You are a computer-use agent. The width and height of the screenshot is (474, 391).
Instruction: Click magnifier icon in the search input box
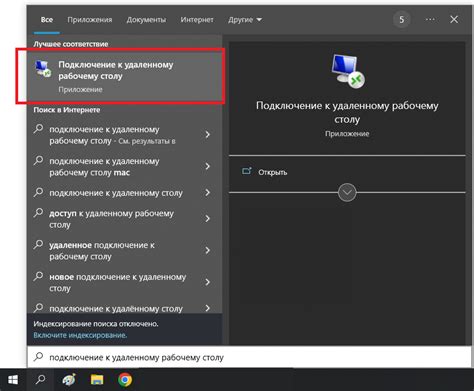pos(39,357)
